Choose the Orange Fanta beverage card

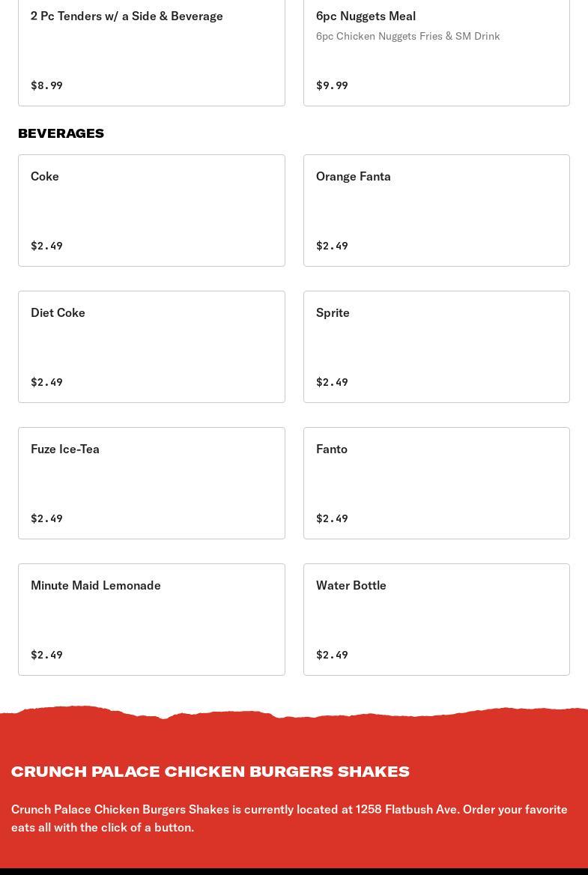(x=436, y=210)
